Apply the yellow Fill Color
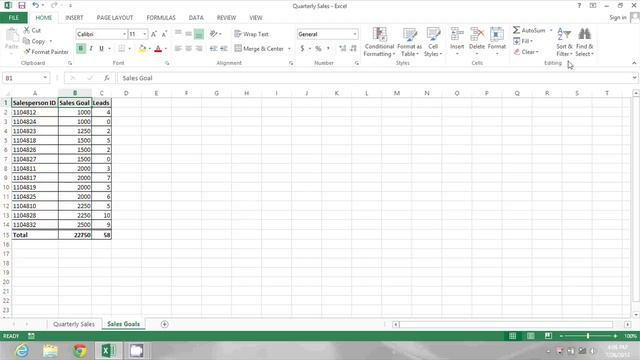The height and width of the screenshot is (360, 640). click(x=142, y=49)
